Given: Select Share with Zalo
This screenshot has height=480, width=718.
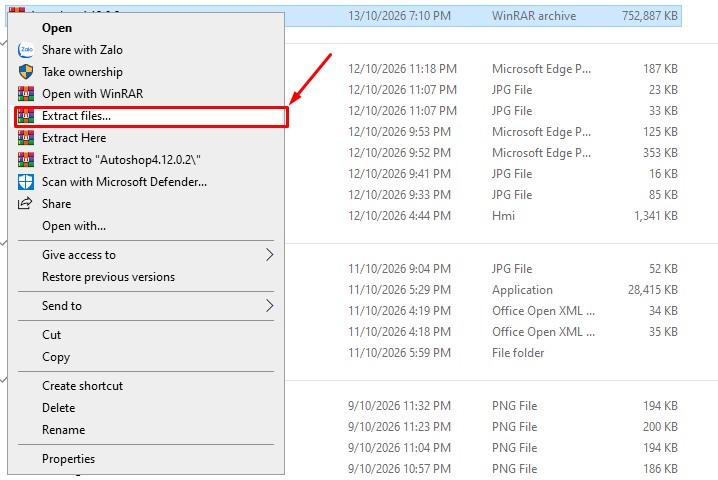Looking at the screenshot, I should (x=82, y=49).
